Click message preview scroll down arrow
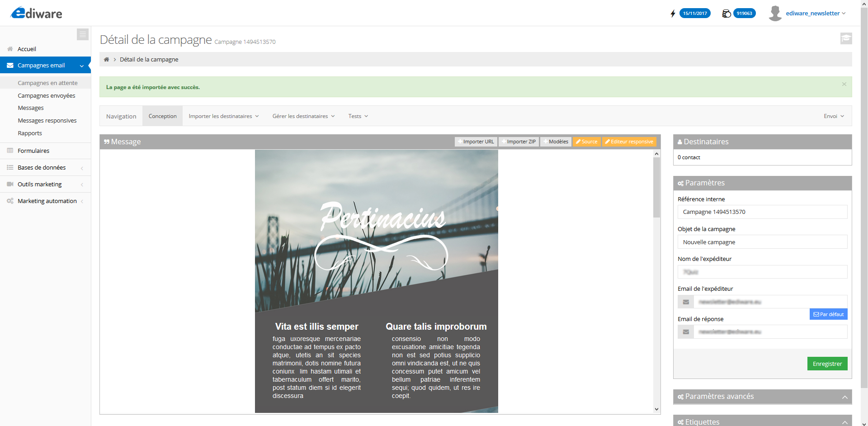 [x=656, y=409]
